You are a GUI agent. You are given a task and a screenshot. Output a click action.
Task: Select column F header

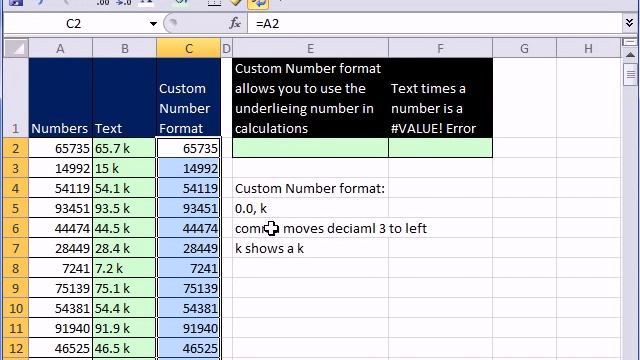pos(440,49)
